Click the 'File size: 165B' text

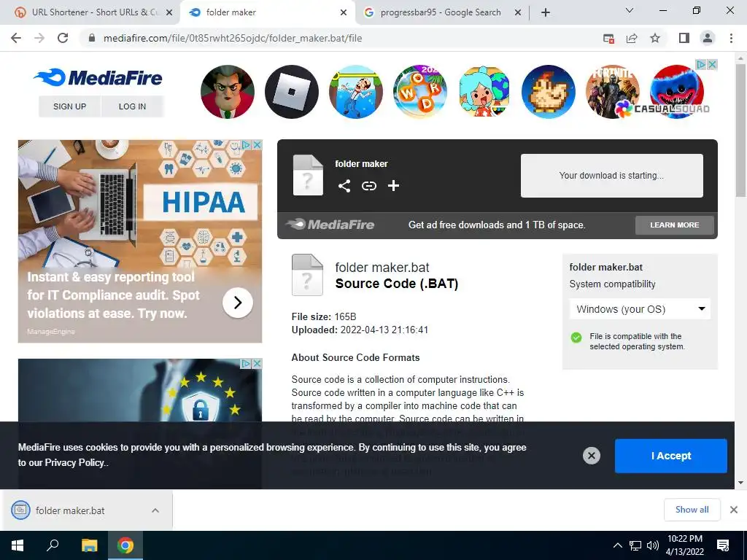[324, 316]
